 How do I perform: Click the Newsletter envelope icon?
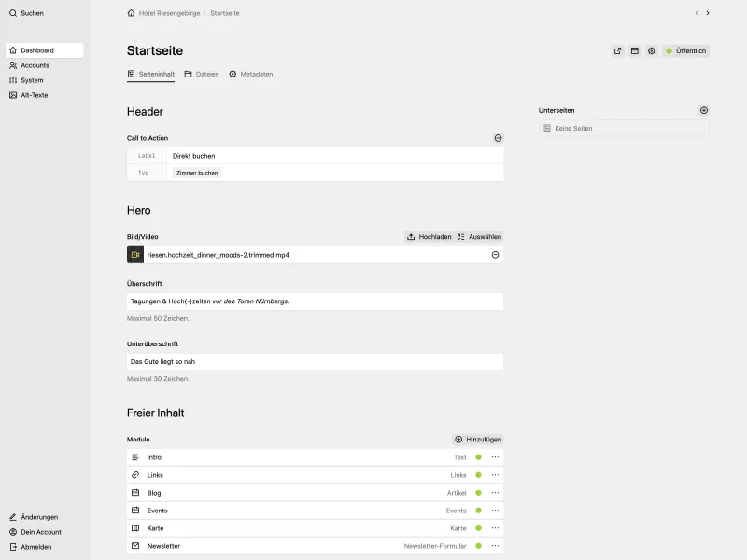point(134,546)
